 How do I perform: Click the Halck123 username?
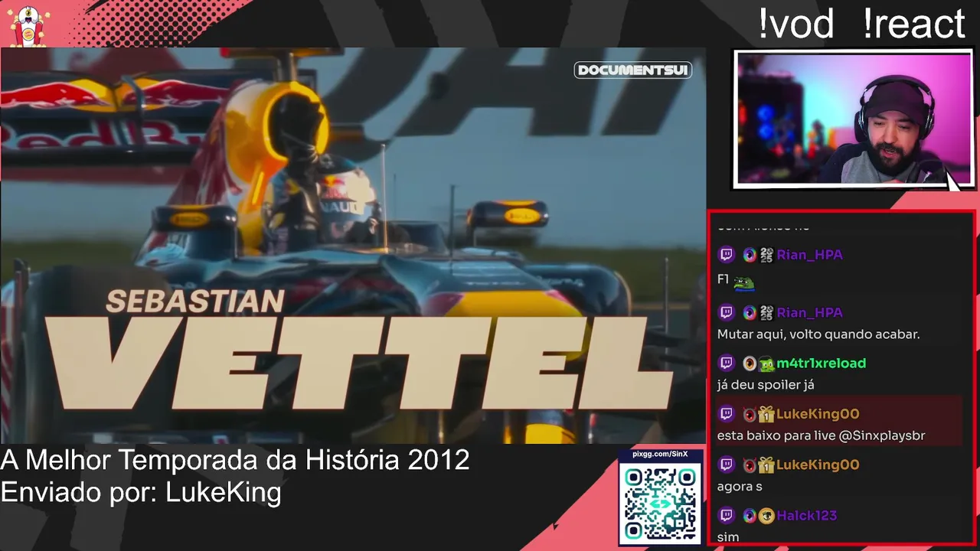tap(806, 516)
